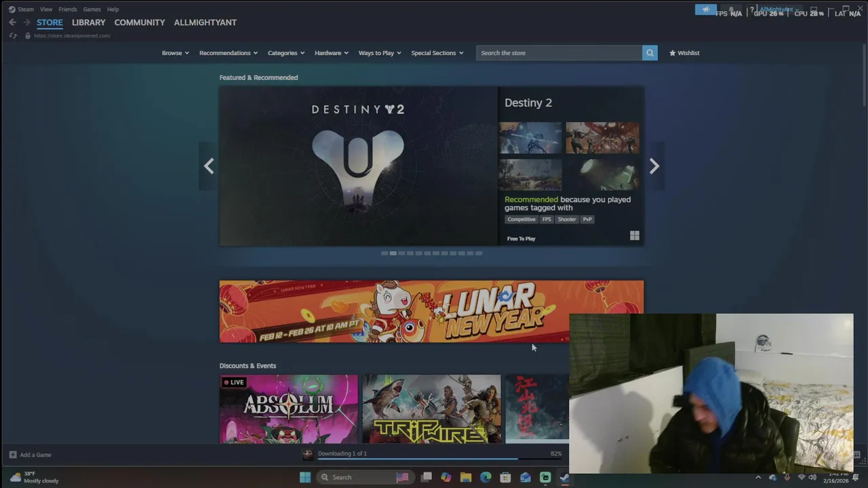This screenshot has height=488, width=868.
Task: Launch Copilot from the taskbar
Action: (x=446, y=477)
